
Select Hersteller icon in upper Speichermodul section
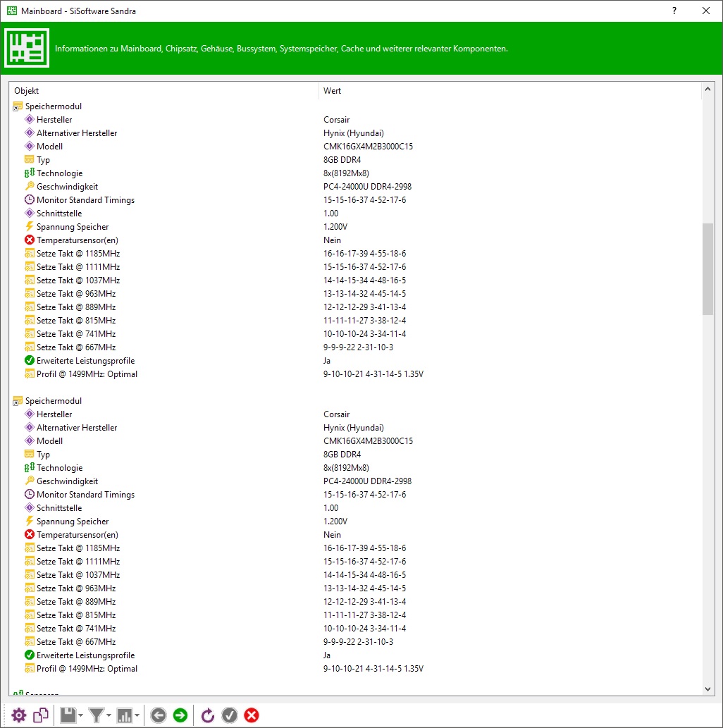tap(30, 119)
